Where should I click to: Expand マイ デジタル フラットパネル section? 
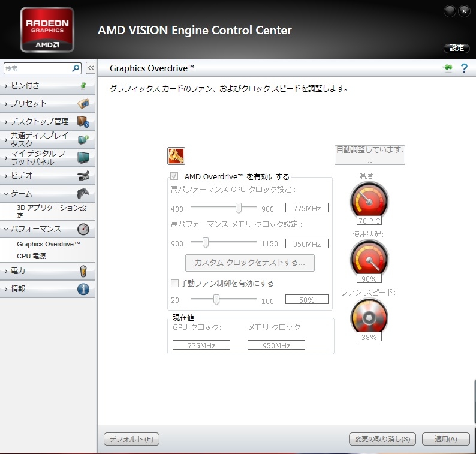click(x=6, y=158)
